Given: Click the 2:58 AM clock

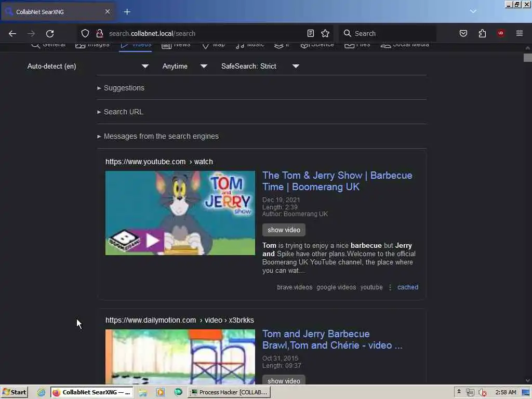Looking at the screenshot, I should point(506,392).
